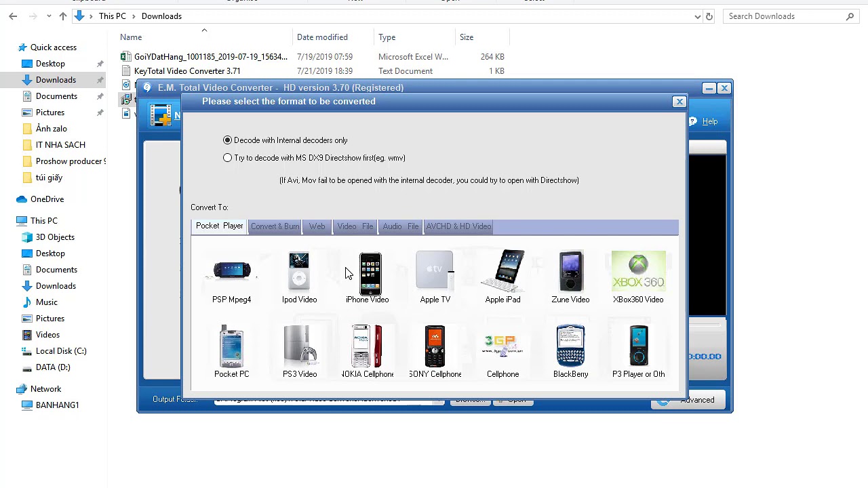The width and height of the screenshot is (868, 488).
Task: Sort files by Type column
Action: [387, 37]
